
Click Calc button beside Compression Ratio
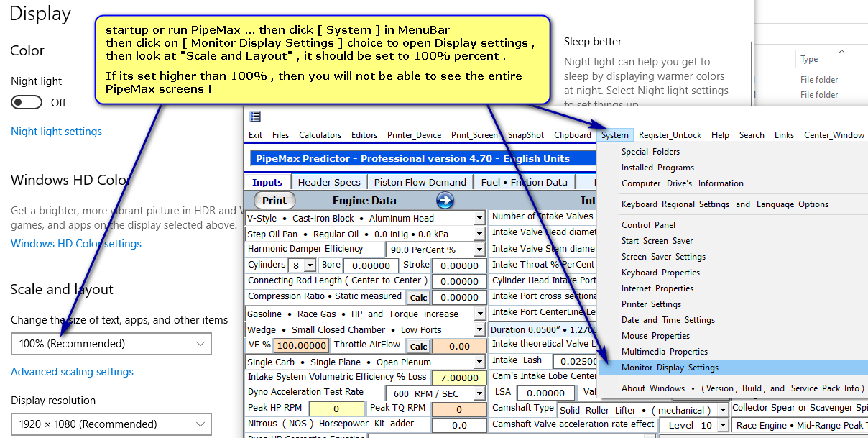click(x=418, y=298)
